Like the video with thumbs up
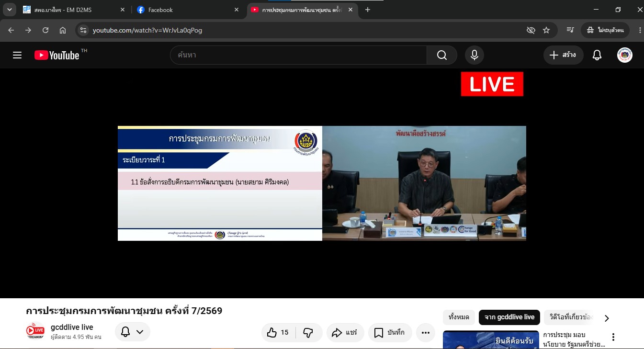The height and width of the screenshot is (349, 644). click(x=278, y=332)
